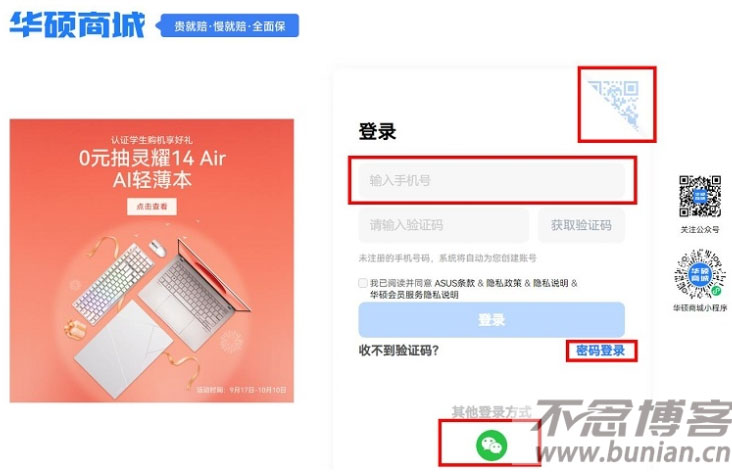Click the 请输入验证码 verification code field
Screen dimensions: 732x475
(443, 225)
